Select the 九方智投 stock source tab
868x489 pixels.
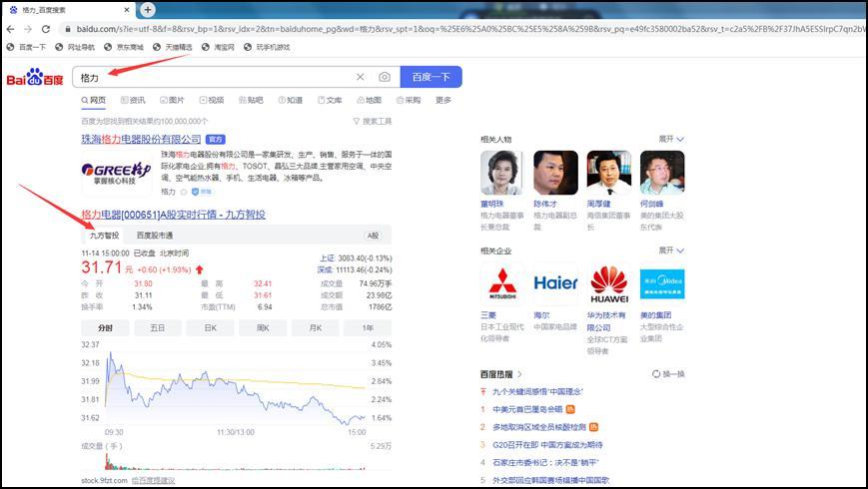pyautogui.click(x=104, y=236)
